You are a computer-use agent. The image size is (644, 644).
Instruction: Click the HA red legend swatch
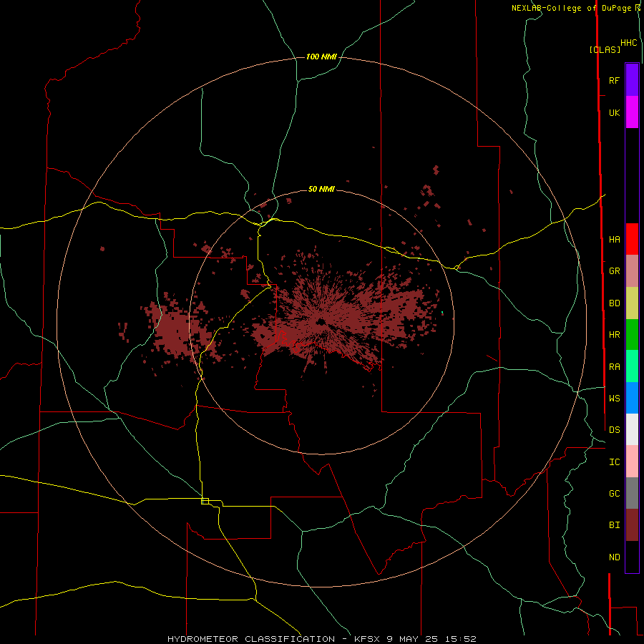coord(632,239)
